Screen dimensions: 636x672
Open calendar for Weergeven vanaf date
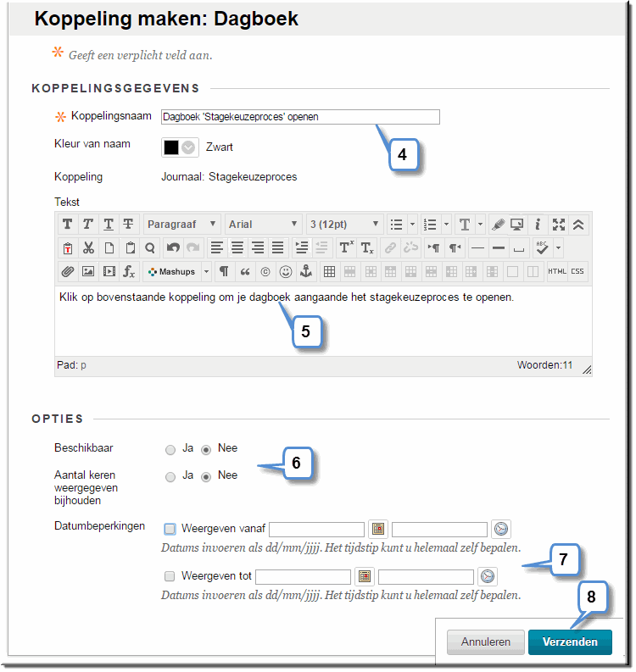tap(379, 530)
